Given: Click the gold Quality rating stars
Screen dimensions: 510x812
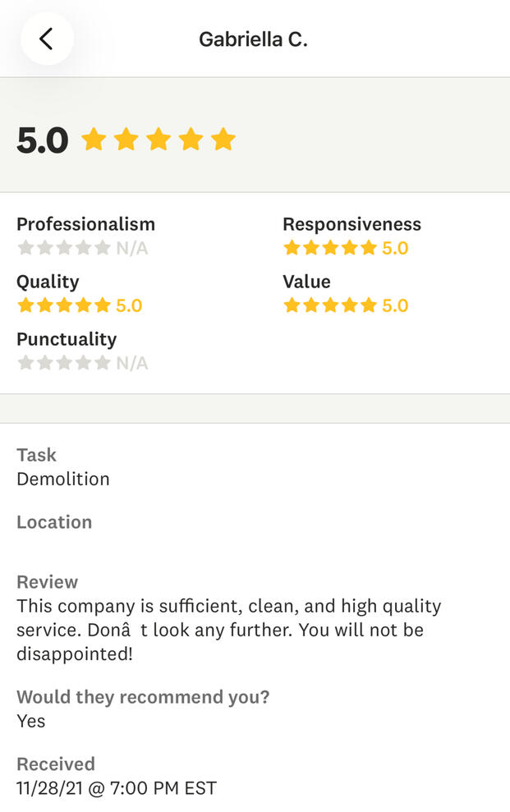Looking at the screenshot, I should coord(64,305).
